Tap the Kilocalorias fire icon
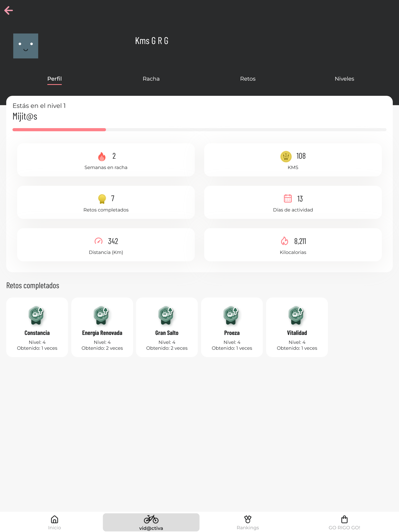Viewport: 399px width, 532px height. pos(284,241)
